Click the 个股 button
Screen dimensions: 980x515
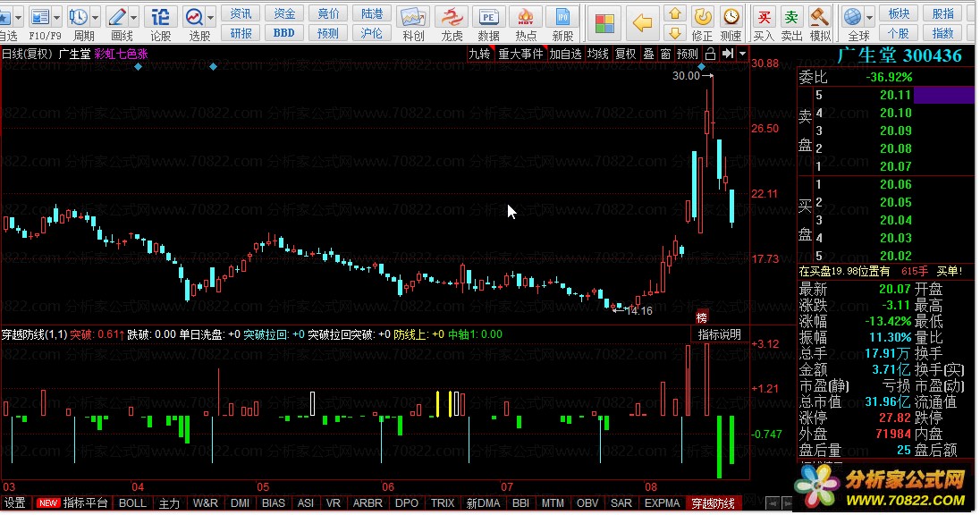point(899,32)
